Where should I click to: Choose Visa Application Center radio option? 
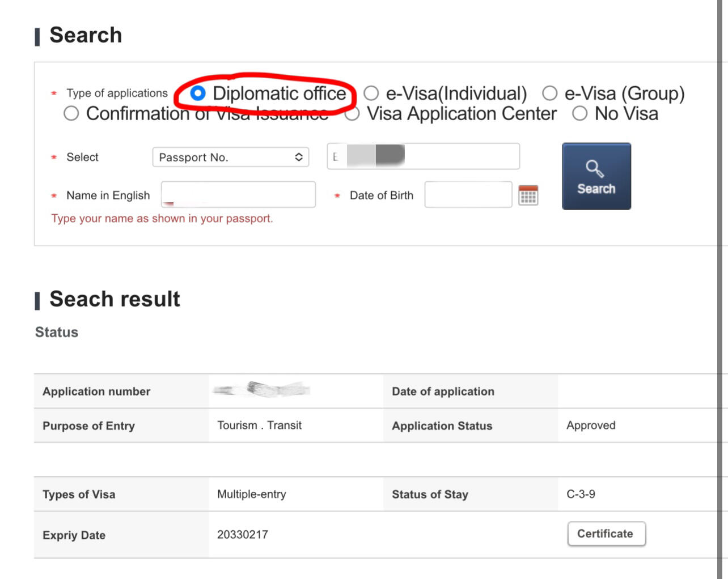point(352,113)
